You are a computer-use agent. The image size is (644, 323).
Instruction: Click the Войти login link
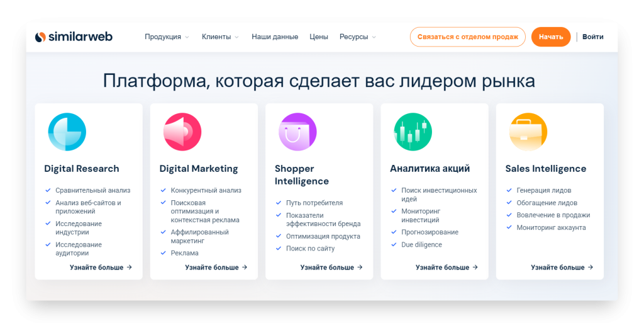592,37
